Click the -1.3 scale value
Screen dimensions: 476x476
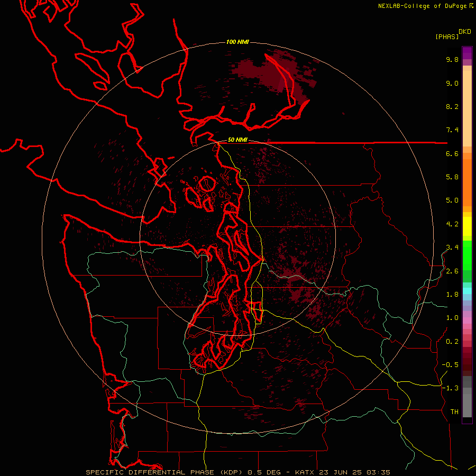(x=450, y=388)
